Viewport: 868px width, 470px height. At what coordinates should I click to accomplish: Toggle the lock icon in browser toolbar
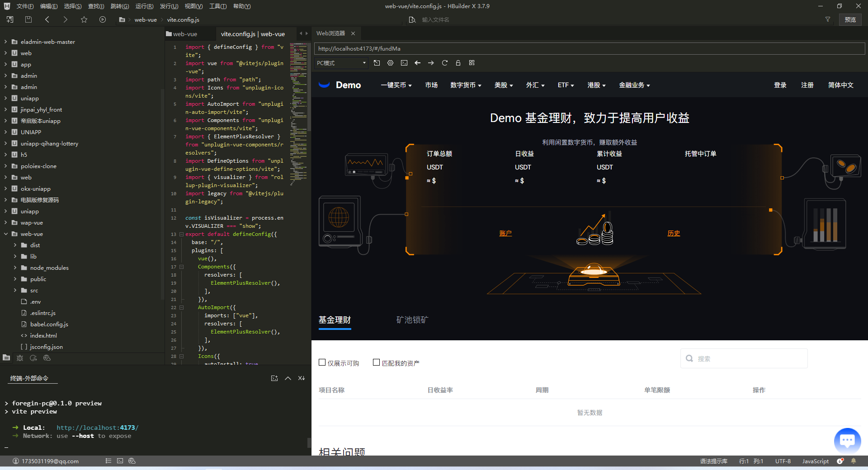tap(458, 63)
